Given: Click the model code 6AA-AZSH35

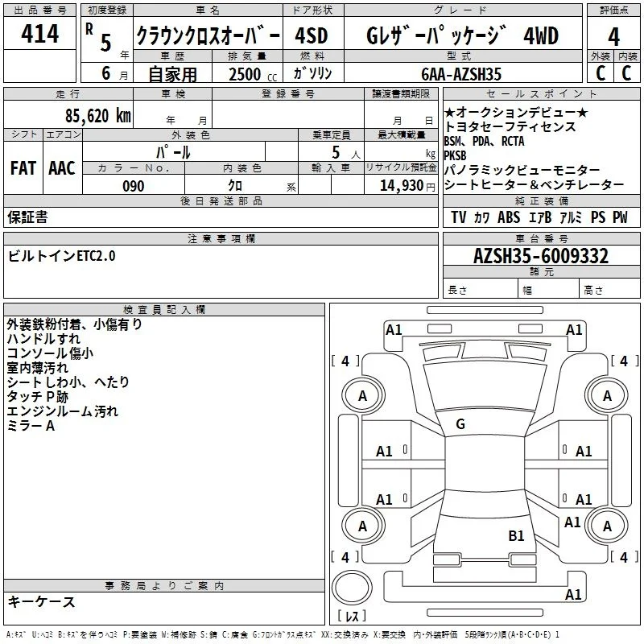Looking at the screenshot, I should (461, 74).
